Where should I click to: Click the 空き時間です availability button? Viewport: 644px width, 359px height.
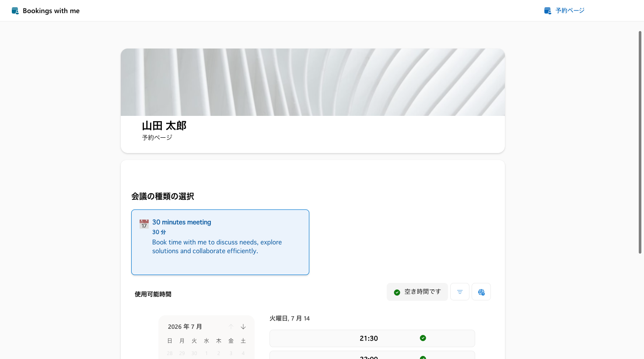click(417, 292)
